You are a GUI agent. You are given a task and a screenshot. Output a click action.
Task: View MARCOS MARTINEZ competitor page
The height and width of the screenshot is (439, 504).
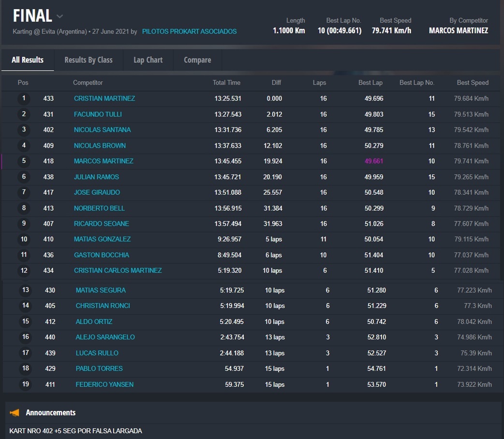click(104, 161)
